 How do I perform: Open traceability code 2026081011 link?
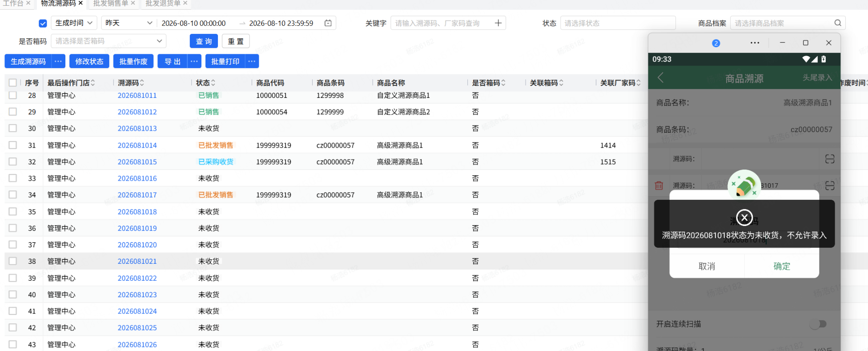coord(137,95)
